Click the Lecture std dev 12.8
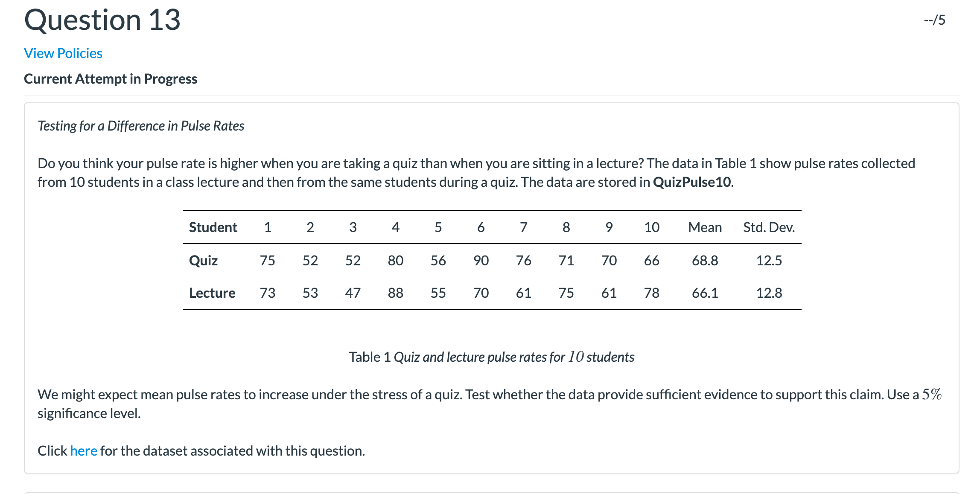This screenshot has width=980, height=494. (769, 293)
